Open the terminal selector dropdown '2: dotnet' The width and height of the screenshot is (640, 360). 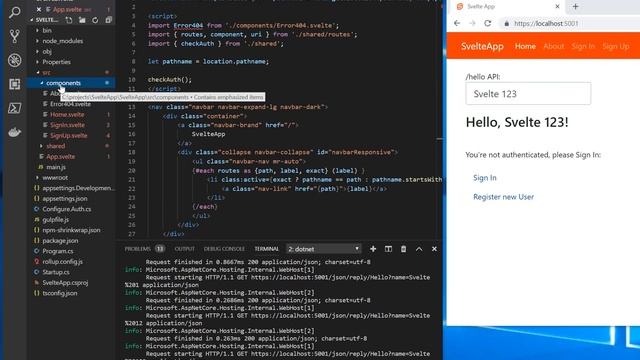point(324,249)
